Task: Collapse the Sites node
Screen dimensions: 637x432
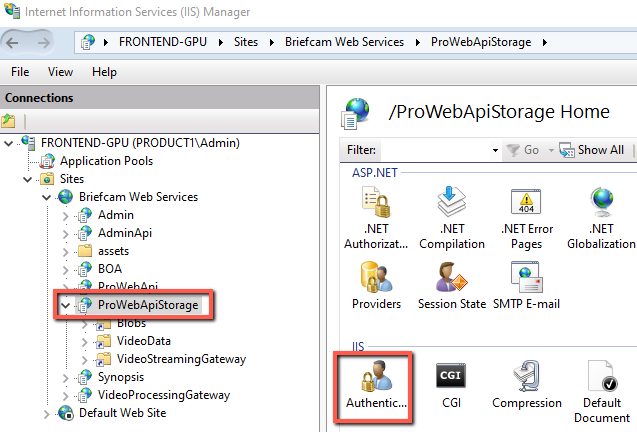Action: point(27,179)
